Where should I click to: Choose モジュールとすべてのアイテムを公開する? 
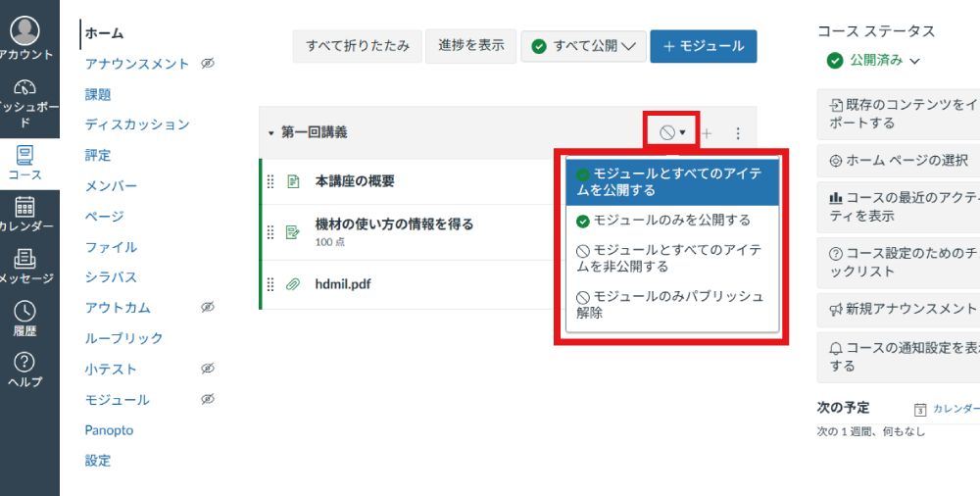(672, 182)
